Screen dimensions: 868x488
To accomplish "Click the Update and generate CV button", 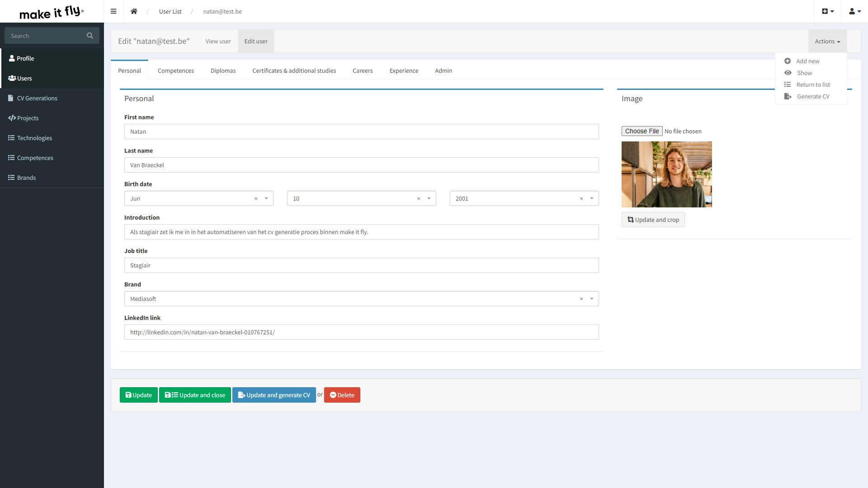I will [x=274, y=394].
